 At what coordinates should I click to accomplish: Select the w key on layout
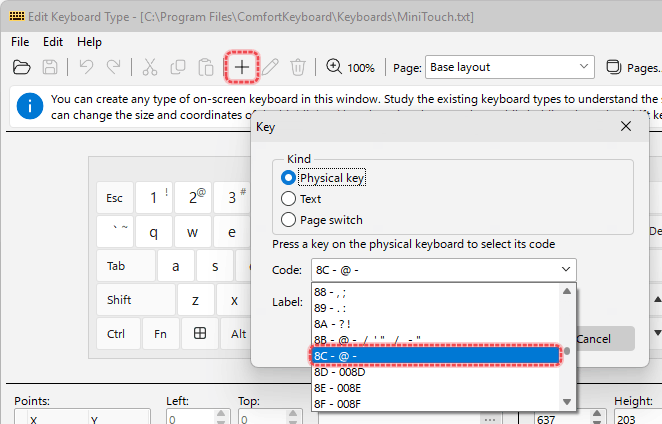point(193,232)
